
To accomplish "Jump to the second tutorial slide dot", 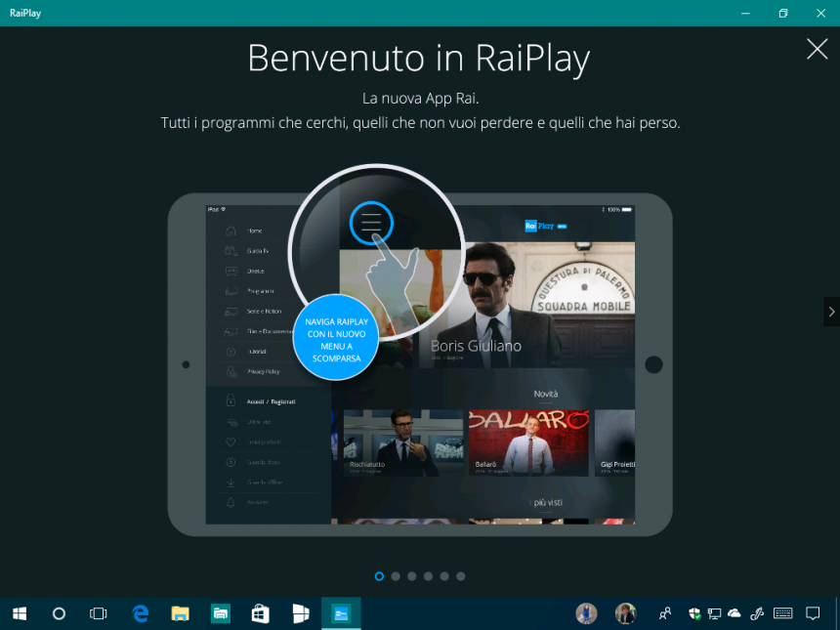I will click(x=396, y=576).
